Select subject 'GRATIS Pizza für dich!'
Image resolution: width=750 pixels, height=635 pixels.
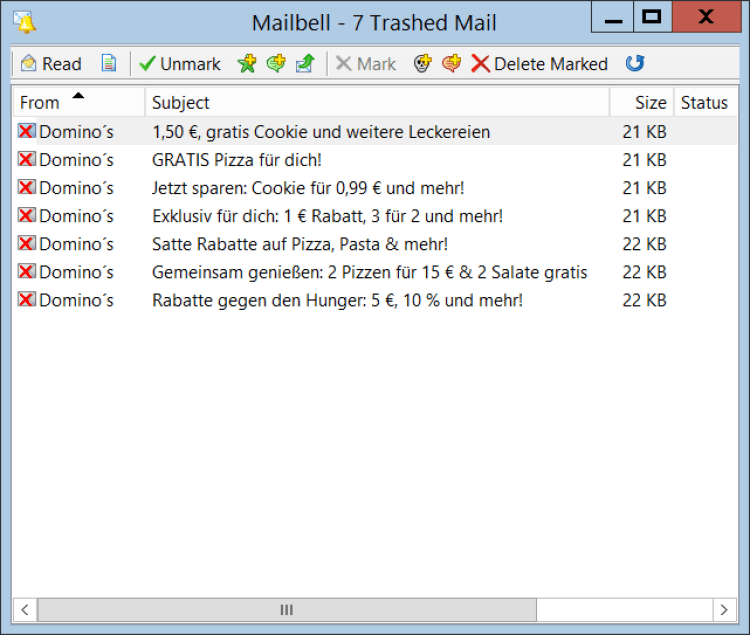(x=237, y=160)
